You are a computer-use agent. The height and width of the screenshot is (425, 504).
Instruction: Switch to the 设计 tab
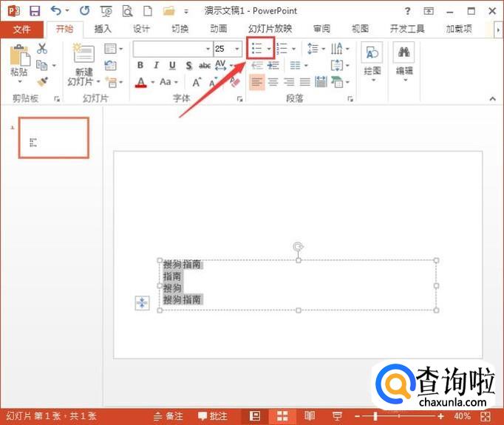pyautogui.click(x=141, y=29)
